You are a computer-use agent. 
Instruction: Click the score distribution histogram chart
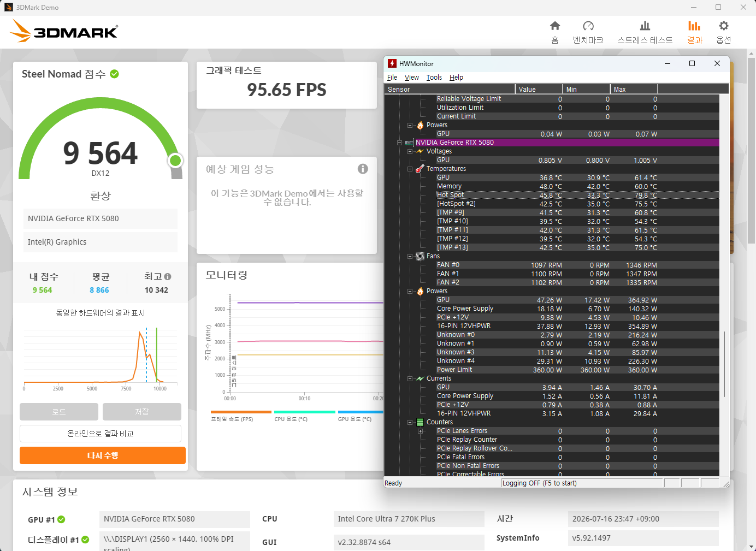pyautogui.click(x=101, y=356)
